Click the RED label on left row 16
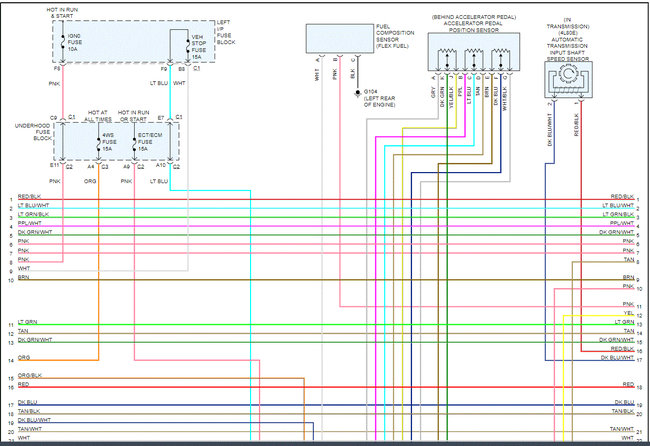Viewport: 650px width, 446px height. 24,385
